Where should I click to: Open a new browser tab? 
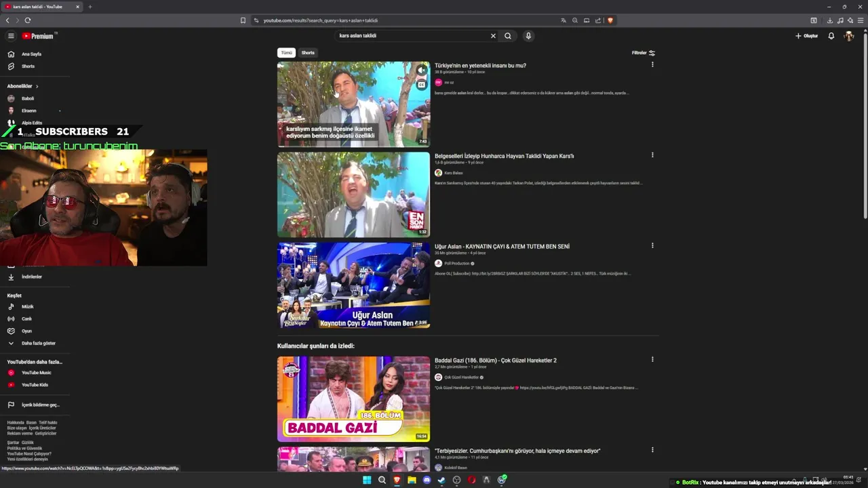pyautogui.click(x=90, y=7)
